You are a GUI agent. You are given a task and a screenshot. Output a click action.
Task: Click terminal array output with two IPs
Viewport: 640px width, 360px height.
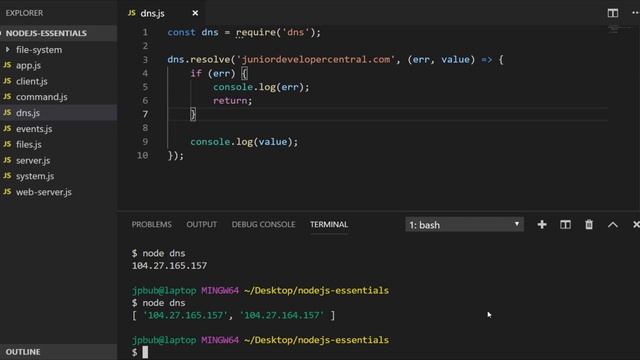point(233,316)
